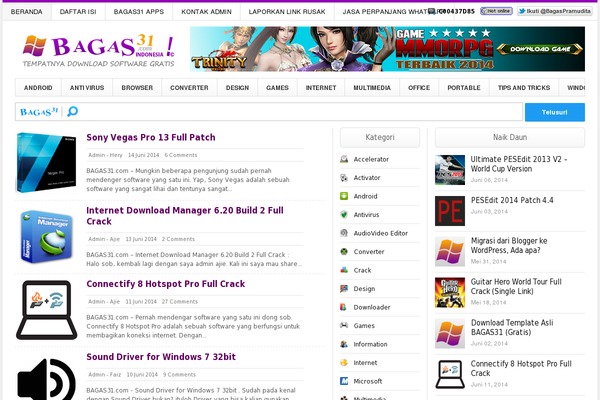600x400 pixels.
Task: Open PESEdit 2014 Patch 4.4 link
Action: coord(512,200)
